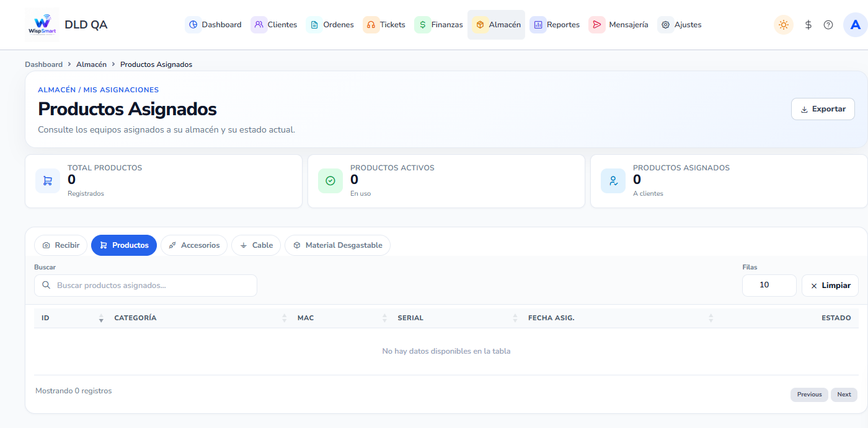Click the Next pagination button
868x428 pixels.
(x=844, y=395)
